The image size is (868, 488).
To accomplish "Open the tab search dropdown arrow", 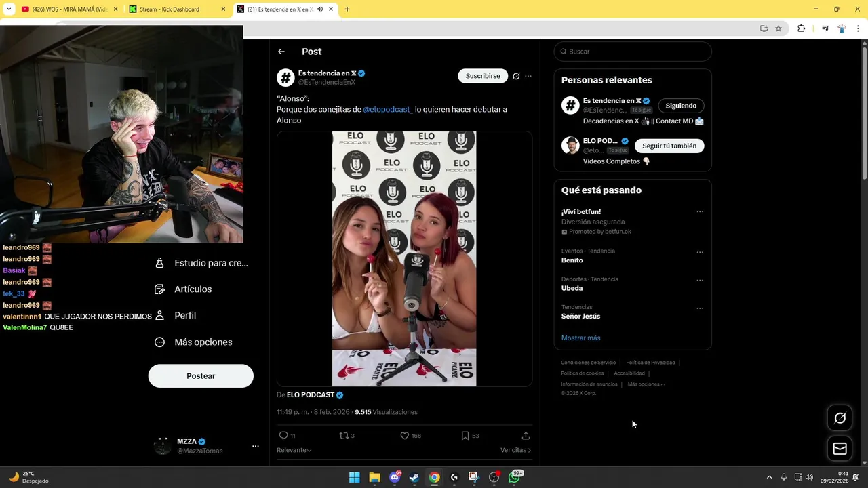I will click(x=9, y=9).
